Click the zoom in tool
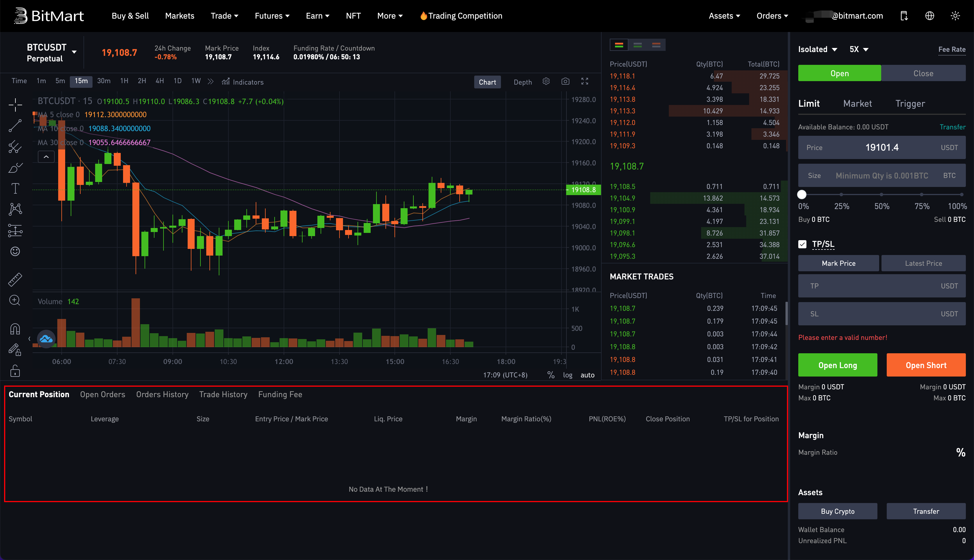The height and width of the screenshot is (560, 974). click(x=15, y=300)
